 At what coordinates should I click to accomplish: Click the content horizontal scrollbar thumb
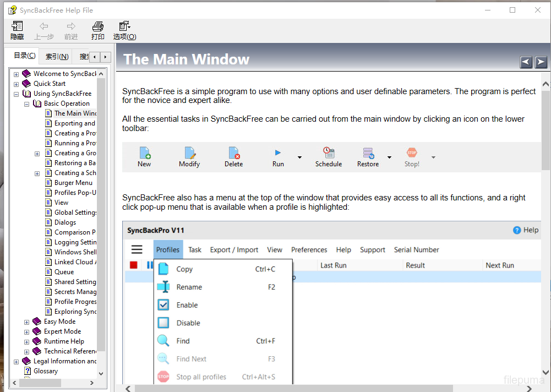(x=294, y=389)
